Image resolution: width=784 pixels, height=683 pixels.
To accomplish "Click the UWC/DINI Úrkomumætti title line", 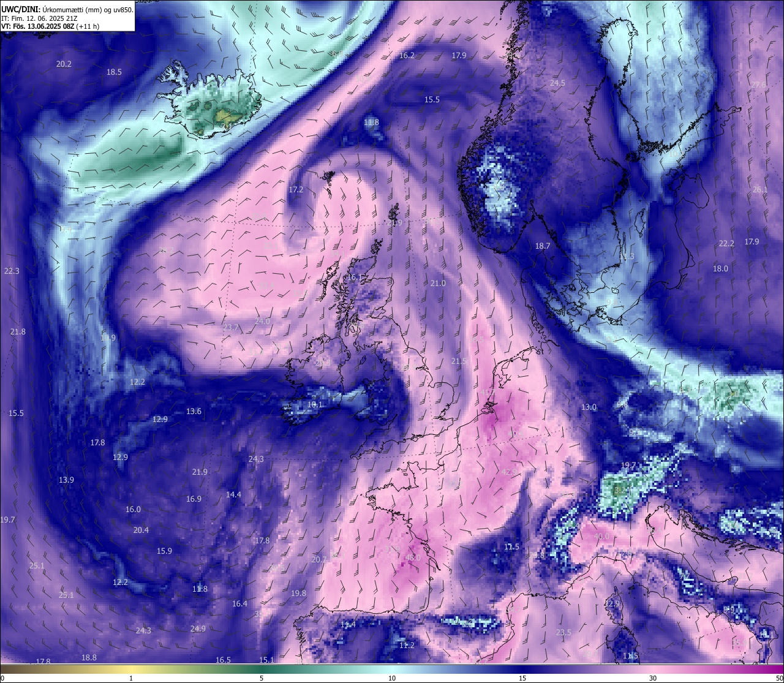I will (67, 9).
